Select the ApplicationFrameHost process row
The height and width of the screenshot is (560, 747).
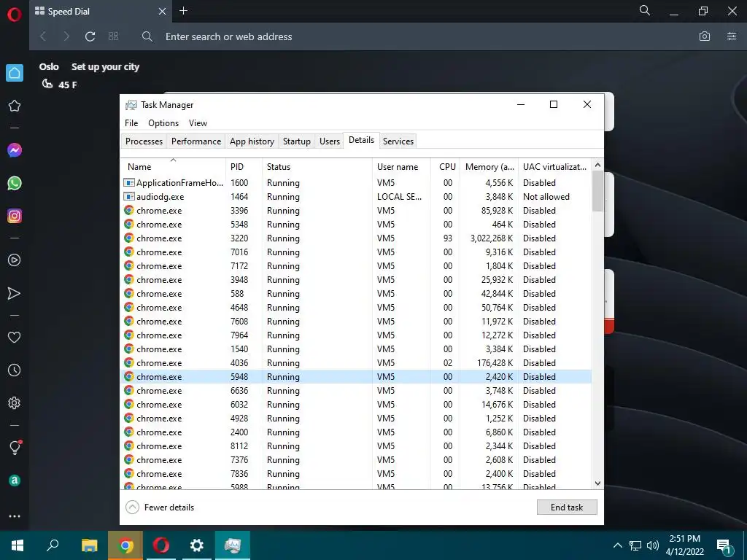click(356, 183)
